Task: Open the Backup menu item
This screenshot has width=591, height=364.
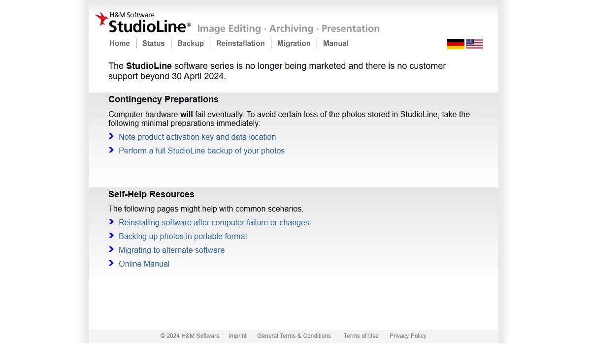Action: coord(191,43)
